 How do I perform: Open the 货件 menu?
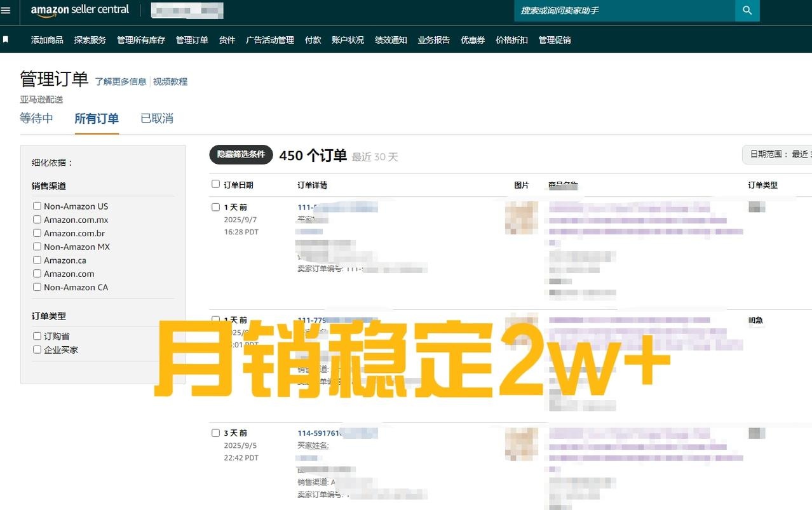[x=227, y=40]
